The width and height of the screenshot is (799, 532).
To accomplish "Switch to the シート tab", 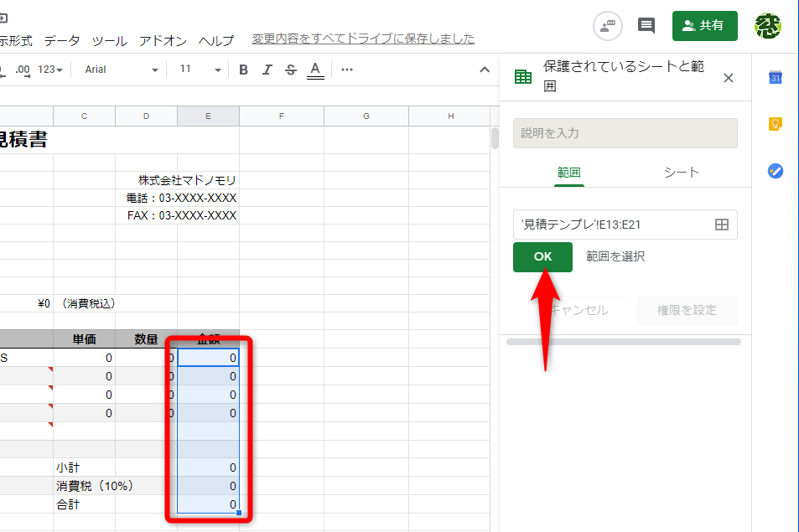I will [x=681, y=171].
